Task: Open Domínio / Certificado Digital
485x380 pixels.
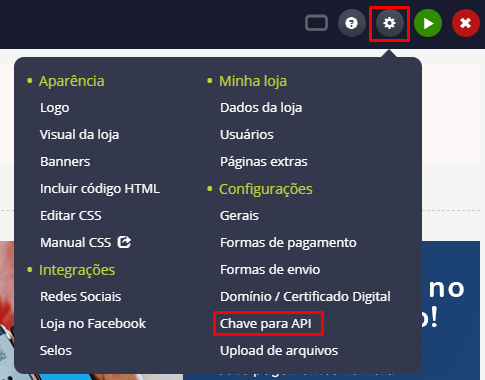Action: [x=305, y=297]
